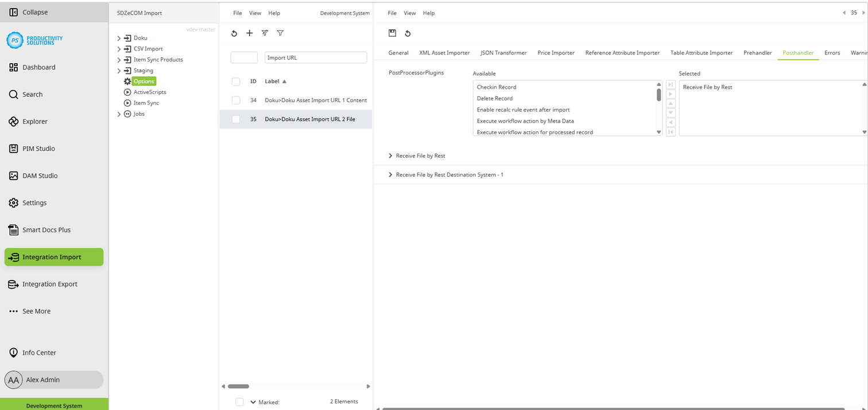868x410 pixels.
Task: Switch to the XML Asset Importer tab
Action: [444, 52]
